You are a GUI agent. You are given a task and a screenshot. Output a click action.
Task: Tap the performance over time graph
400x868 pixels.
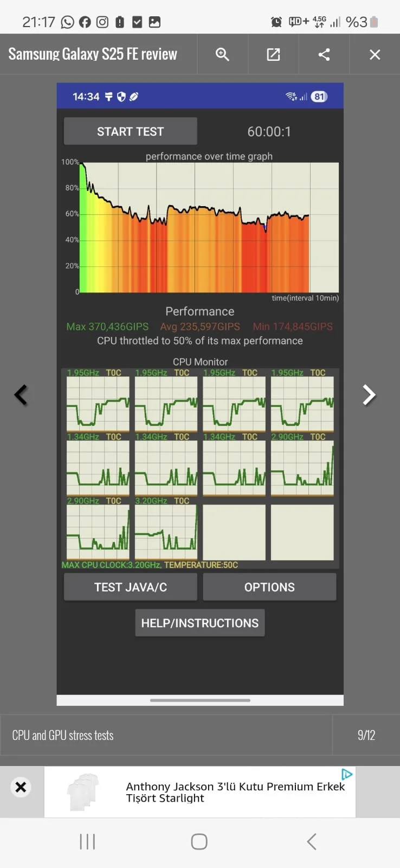tap(209, 228)
